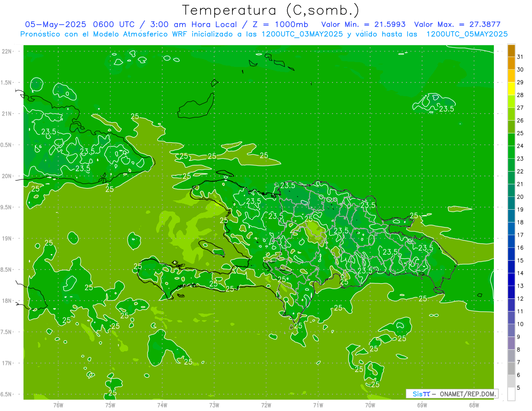Click the "68W" longitude axis label
Screen dimensions: 532x411
(x=474, y=405)
